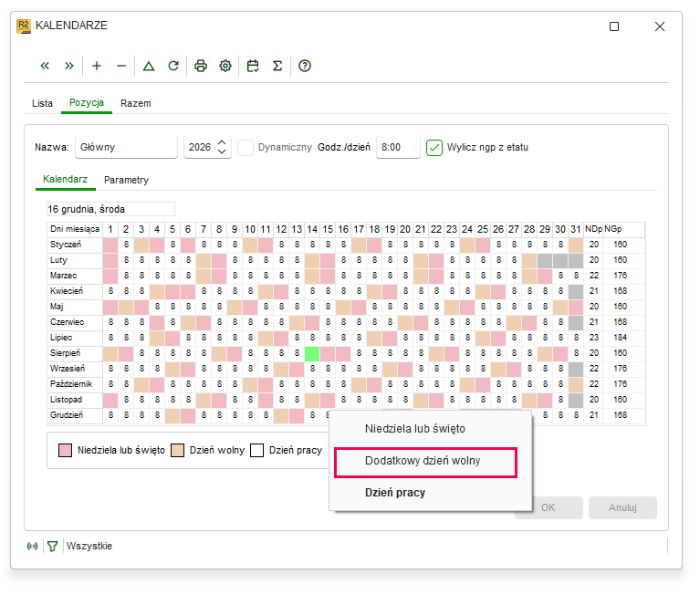The height and width of the screenshot is (595, 700).
Task: Remove calendar using the minus icon
Action: pyautogui.click(x=121, y=66)
